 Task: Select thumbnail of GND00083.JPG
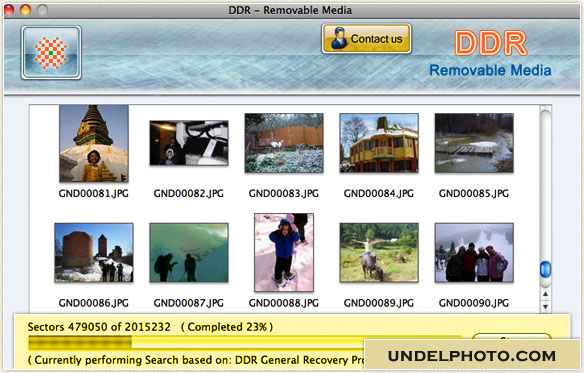click(284, 143)
